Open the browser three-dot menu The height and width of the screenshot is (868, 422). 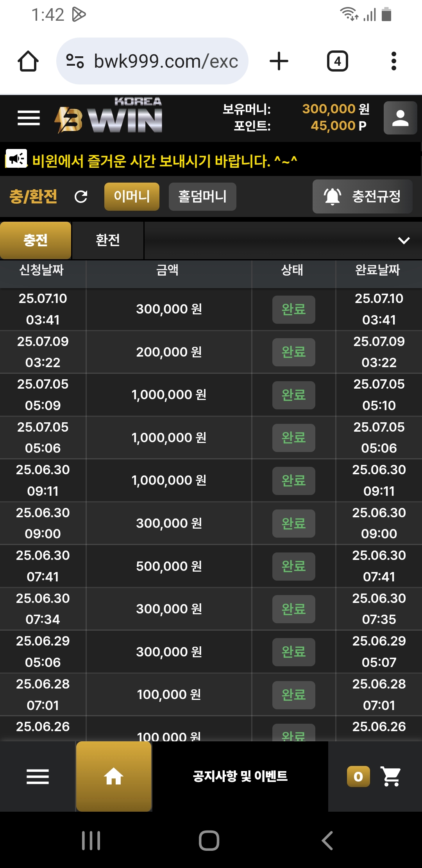(394, 61)
